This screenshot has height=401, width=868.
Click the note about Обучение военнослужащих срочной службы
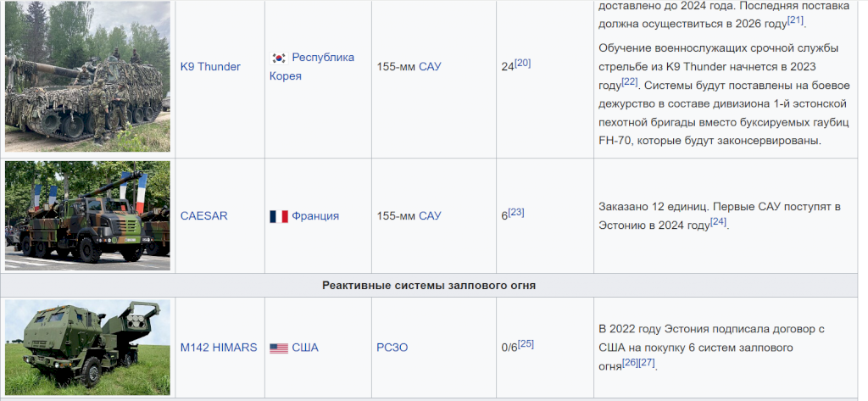[x=724, y=94]
